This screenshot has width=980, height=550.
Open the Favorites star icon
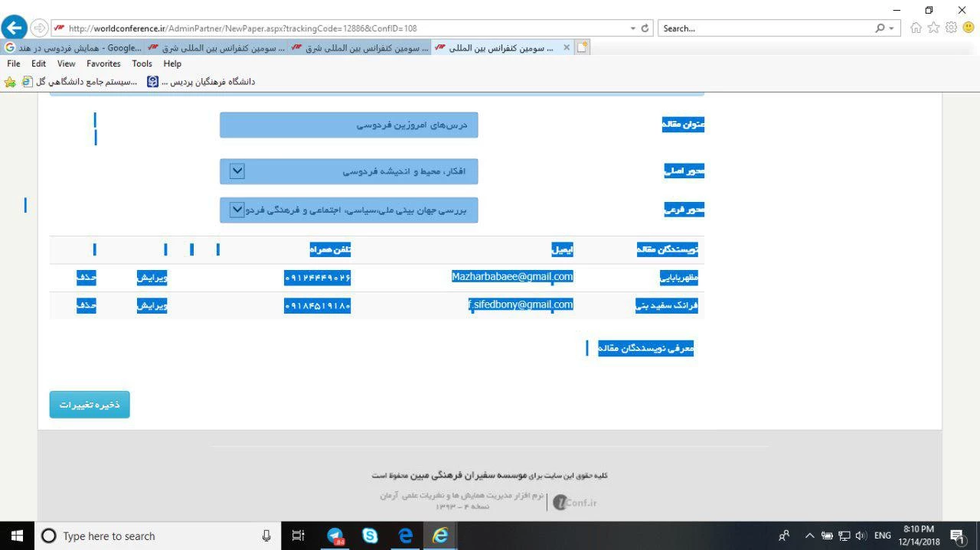(x=933, y=28)
